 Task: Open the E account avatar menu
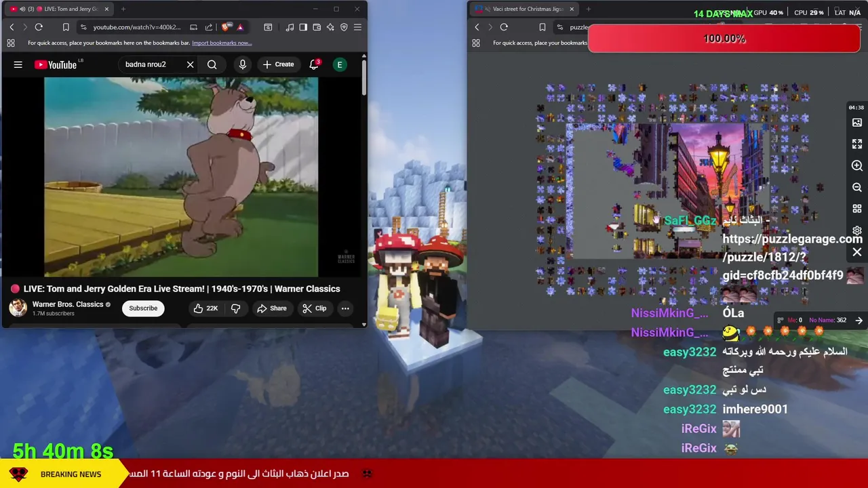click(340, 64)
